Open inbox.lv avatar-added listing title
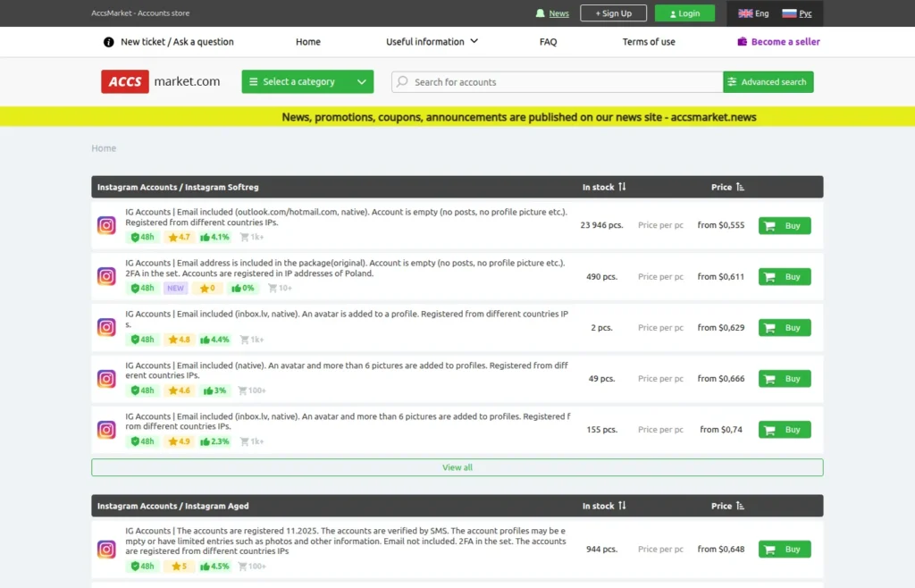Screen dimensions: 915x588 click(x=347, y=319)
